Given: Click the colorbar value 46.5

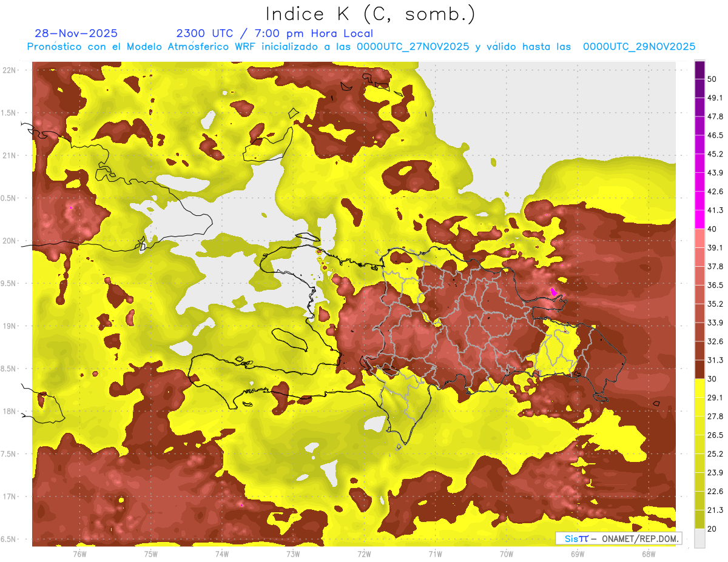Looking at the screenshot, I should click(715, 136).
